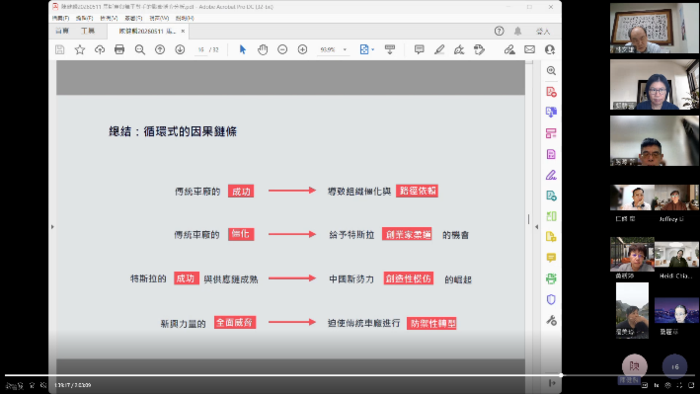Open the 檢視(V) menu

[x=109, y=18]
